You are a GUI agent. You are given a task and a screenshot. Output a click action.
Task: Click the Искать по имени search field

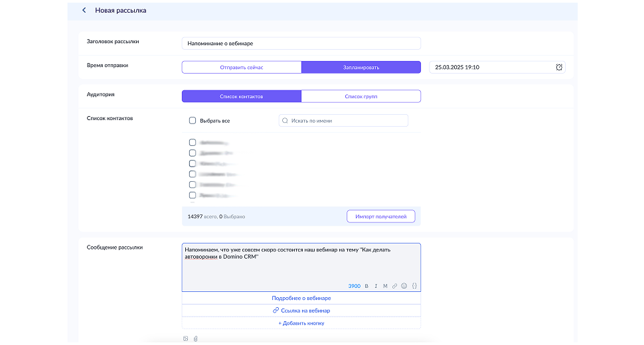(x=343, y=121)
